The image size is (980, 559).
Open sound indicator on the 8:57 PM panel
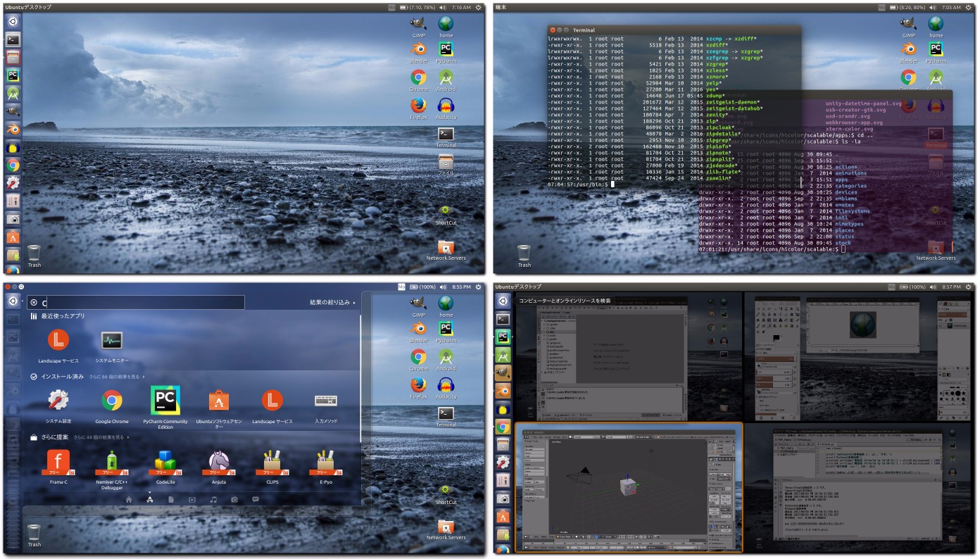click(932, 287)
